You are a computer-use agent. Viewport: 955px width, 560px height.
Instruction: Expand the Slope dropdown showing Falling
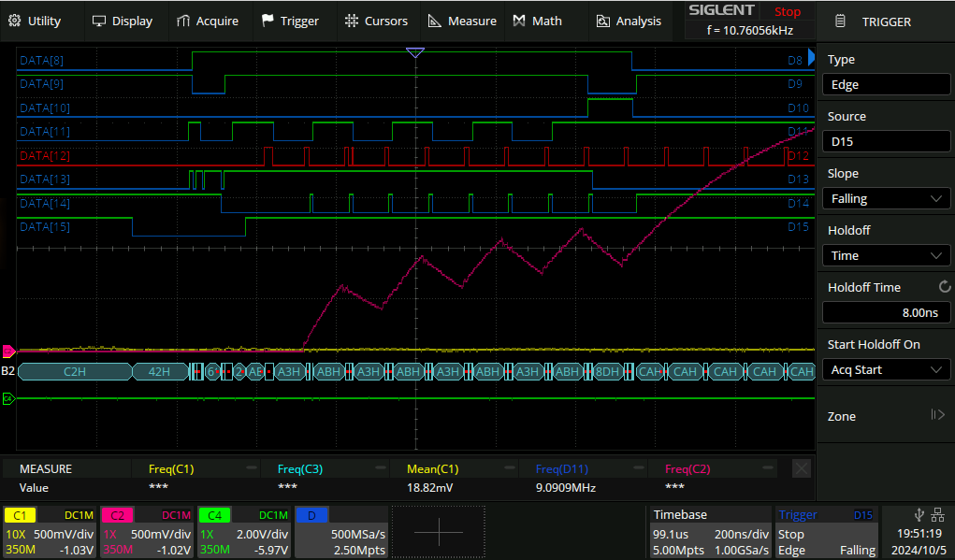pyautogui.click(x=885, y=198)
